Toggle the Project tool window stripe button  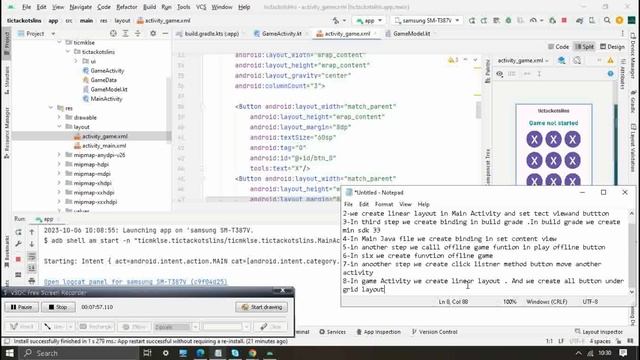pos(6,42)
